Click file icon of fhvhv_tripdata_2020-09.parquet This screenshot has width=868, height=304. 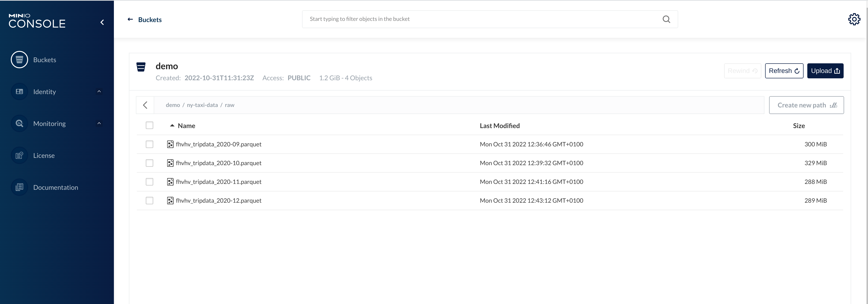coord(170,144)
